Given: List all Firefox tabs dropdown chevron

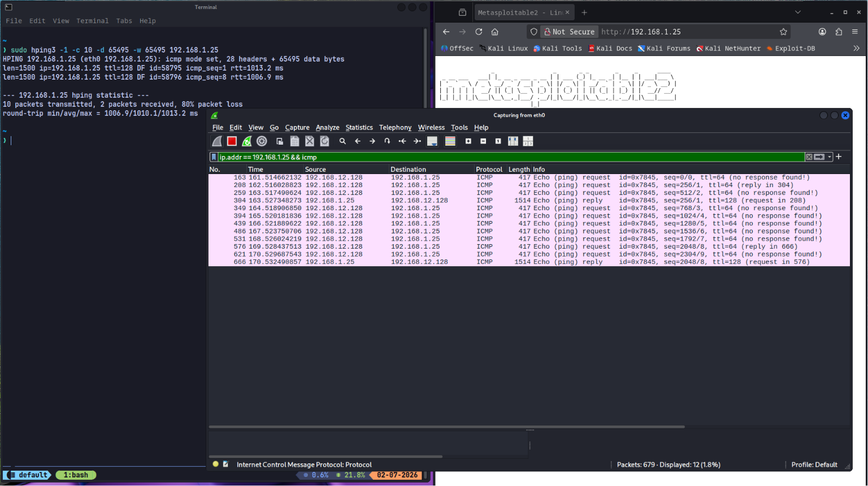Looking at the screenshot, I should [x=797, y=12].
